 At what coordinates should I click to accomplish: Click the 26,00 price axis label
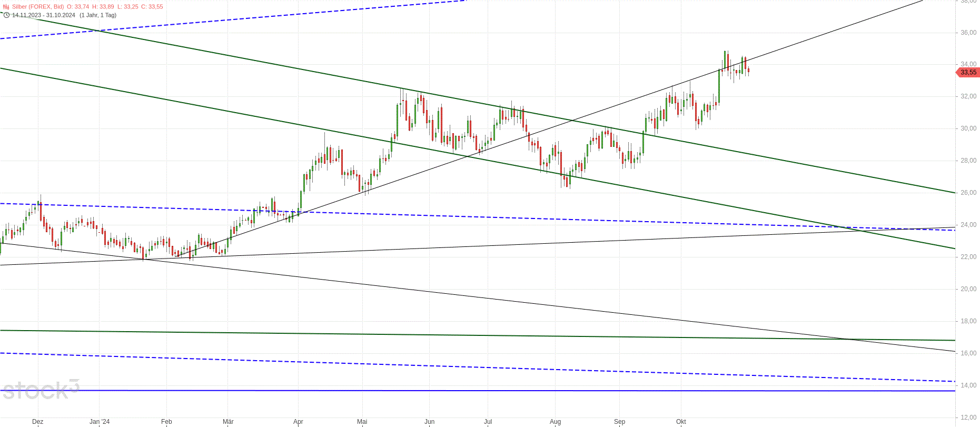coord(968,193)
